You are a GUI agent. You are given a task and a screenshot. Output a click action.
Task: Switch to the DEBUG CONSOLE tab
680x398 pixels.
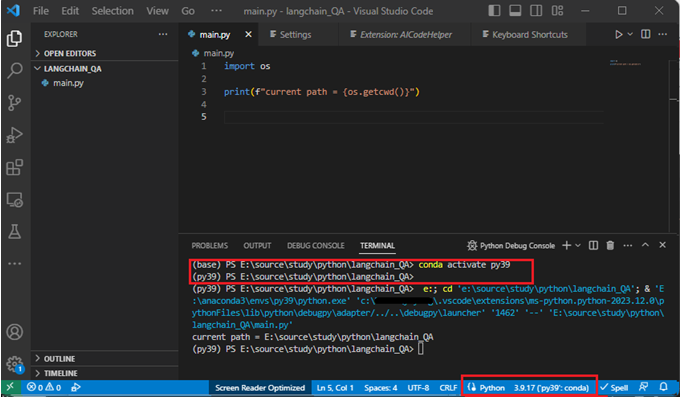(x=316, y=245)
